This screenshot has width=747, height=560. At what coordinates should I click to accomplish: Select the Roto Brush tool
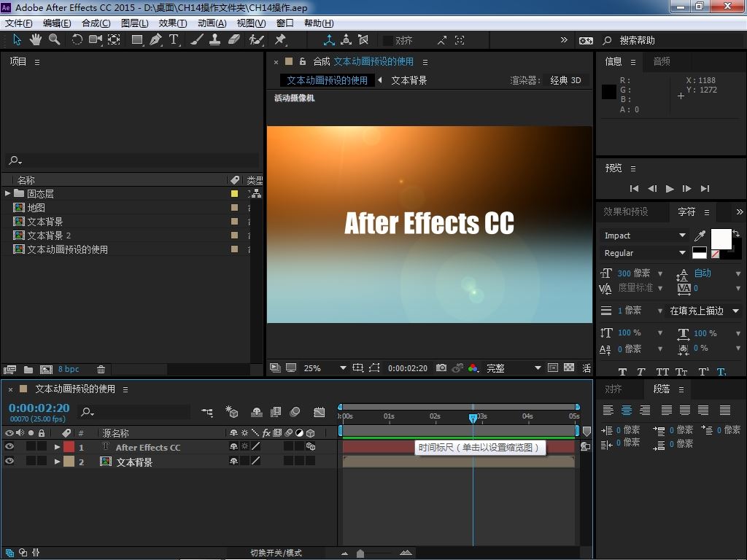(x=256, y=39)
